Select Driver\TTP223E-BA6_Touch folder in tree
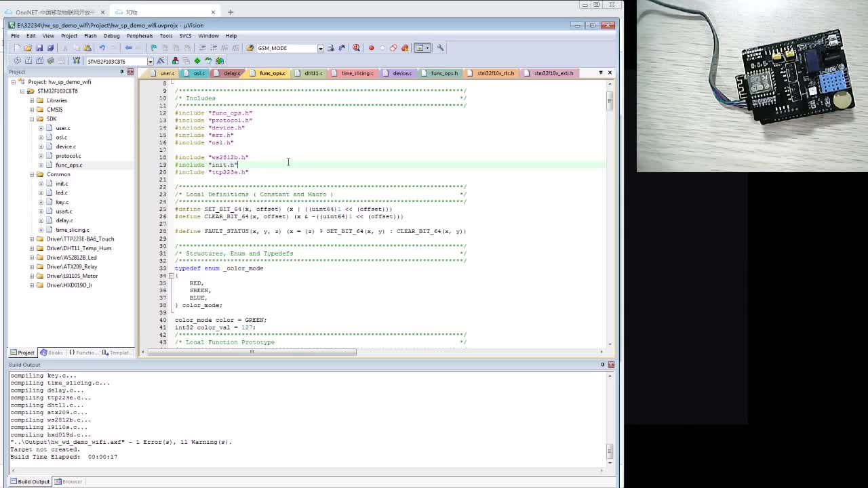The width and height of the screenshot is (868, 488). [x=80, y=239]
